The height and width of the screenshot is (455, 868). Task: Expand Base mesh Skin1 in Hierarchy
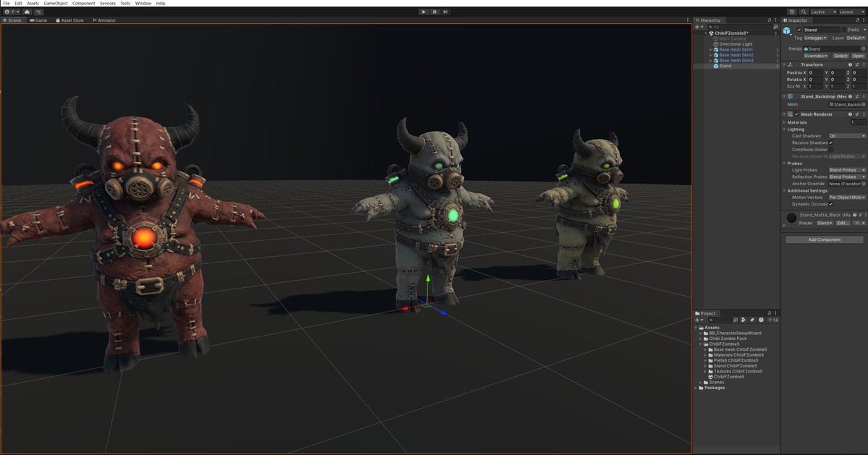(x=710, y=49)
